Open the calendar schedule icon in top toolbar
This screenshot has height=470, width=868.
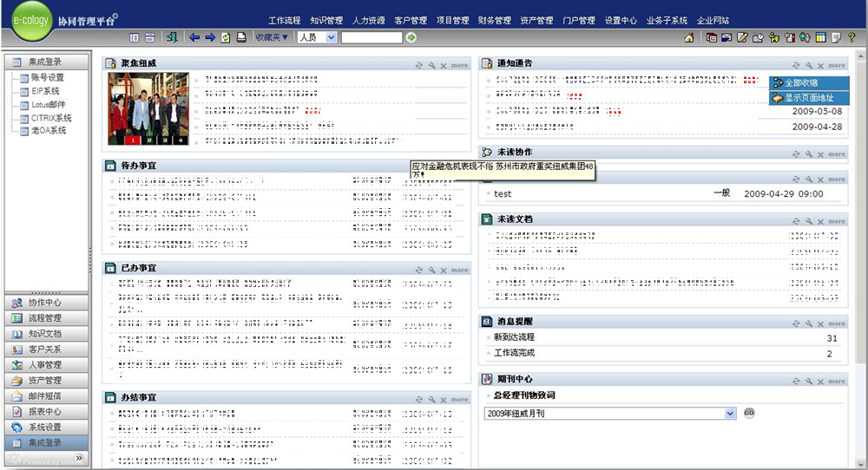712,37
